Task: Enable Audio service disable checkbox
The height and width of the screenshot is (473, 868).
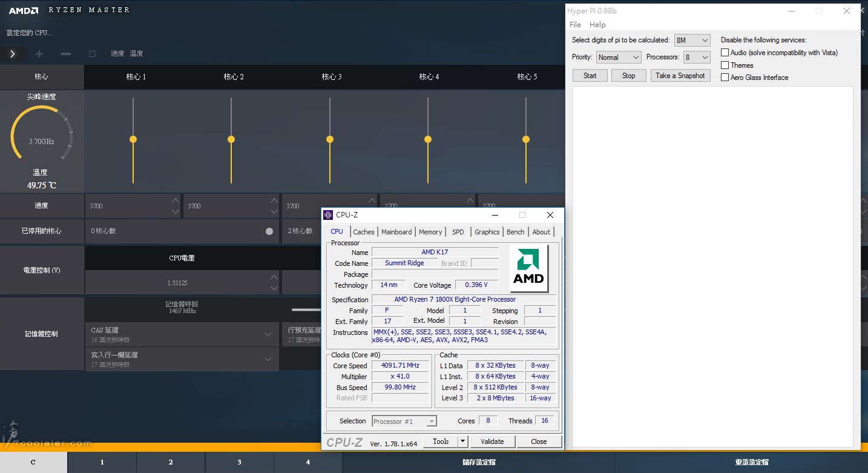Action: tap(725, 53)
